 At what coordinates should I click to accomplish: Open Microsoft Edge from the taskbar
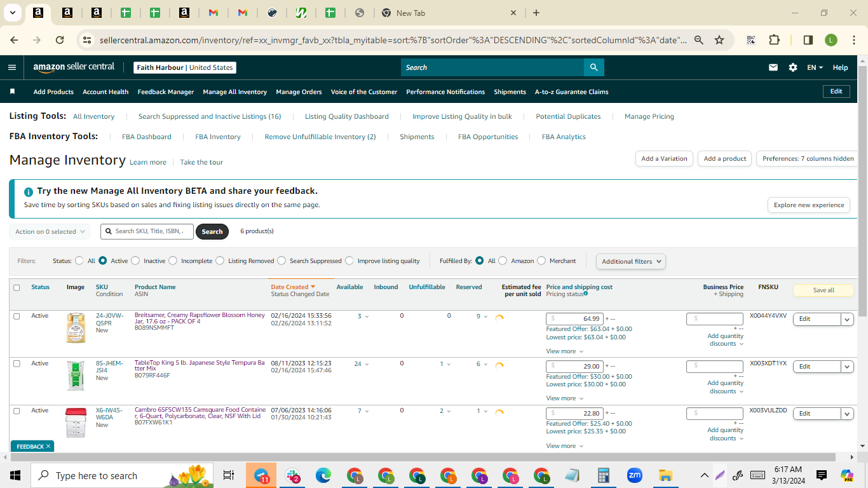pos(323,475)
